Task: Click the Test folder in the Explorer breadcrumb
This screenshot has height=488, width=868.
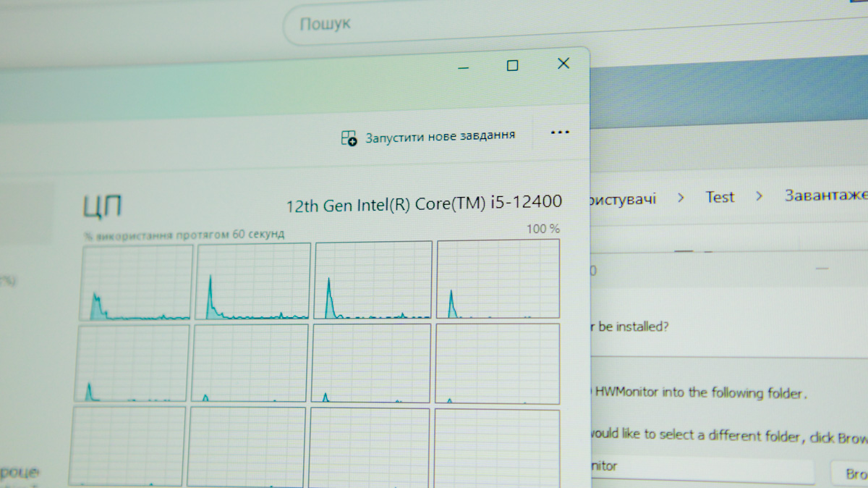Action: (x=720, y=197)
